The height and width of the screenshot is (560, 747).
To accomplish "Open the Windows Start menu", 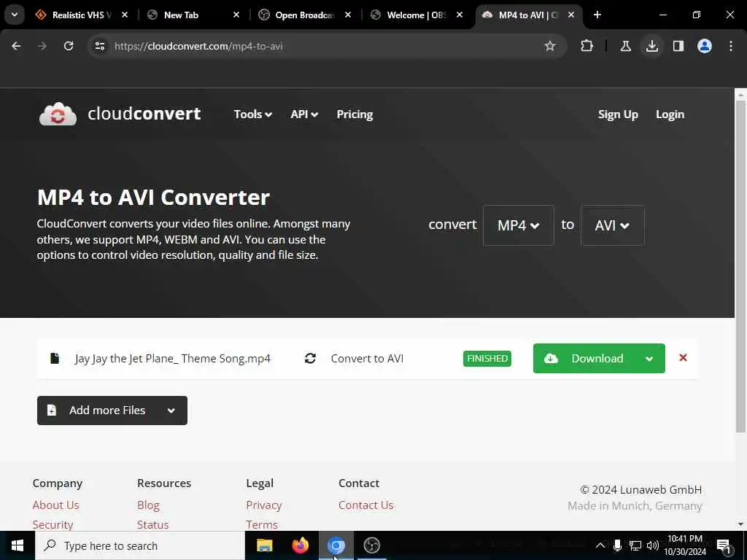I will [18, 545].
